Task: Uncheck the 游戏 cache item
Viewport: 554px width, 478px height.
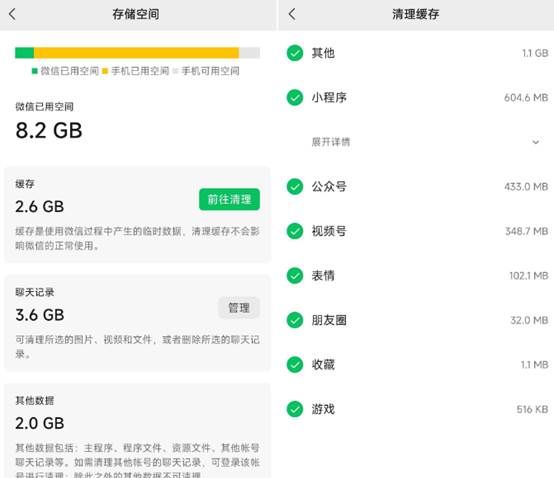Action: (295, 409)
